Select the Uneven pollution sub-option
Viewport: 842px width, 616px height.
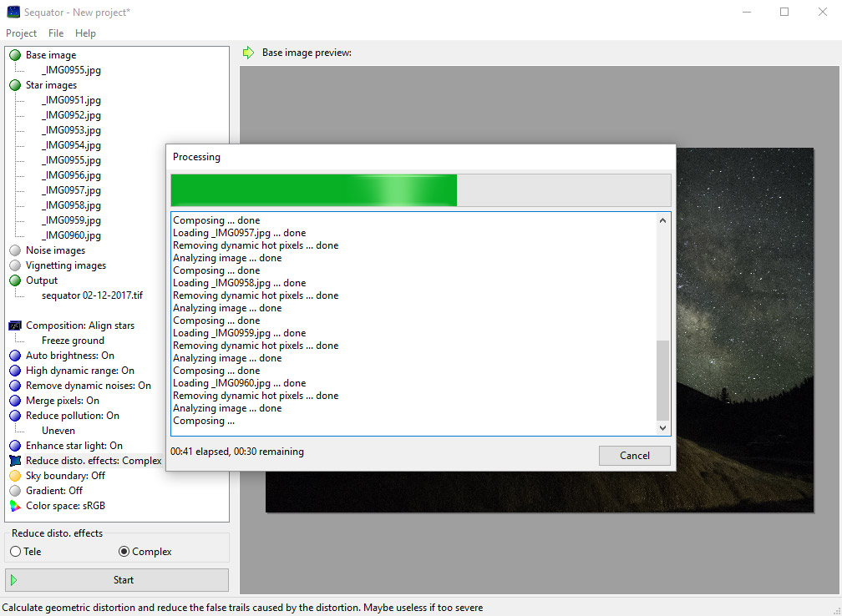(x=58, y=431)
